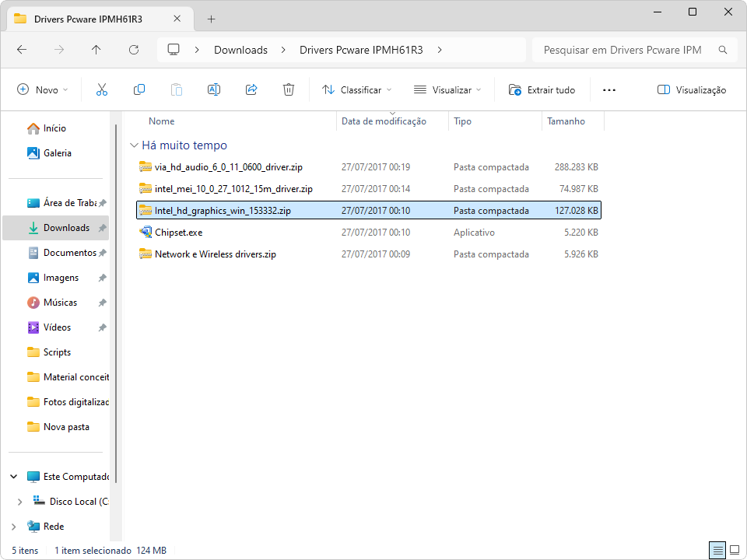Switch to large thumbnails view in status bar
The width and height of the screenshot is (747, 560).
(735, 551)
